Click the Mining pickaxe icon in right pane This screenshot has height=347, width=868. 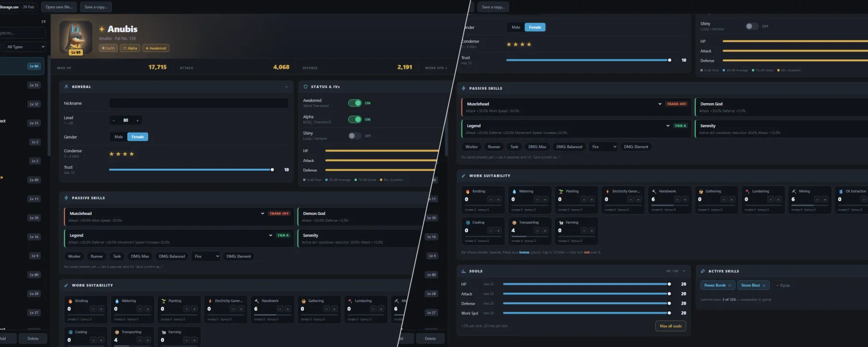point(794,191)
